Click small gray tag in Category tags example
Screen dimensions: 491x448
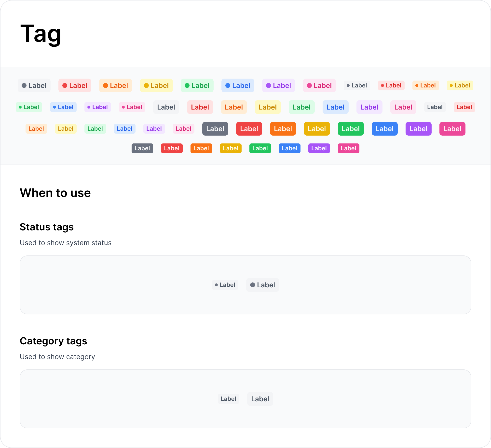229,399
